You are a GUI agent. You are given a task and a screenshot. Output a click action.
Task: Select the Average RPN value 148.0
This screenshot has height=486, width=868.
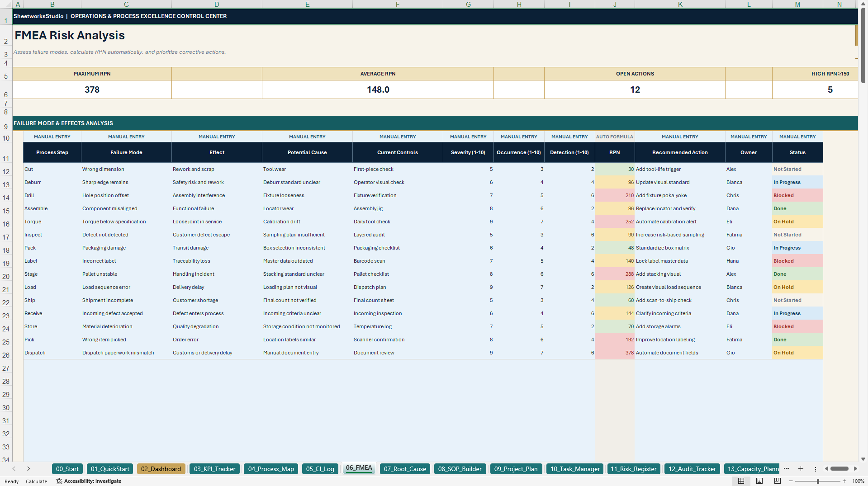coord(378,90)
